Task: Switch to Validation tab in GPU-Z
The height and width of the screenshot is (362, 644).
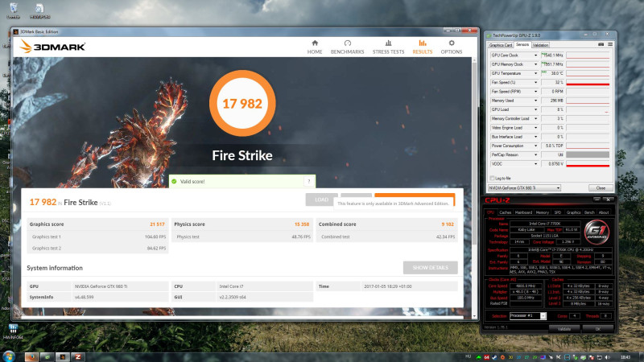Action: pyautogui.click(x=540, y=45)
